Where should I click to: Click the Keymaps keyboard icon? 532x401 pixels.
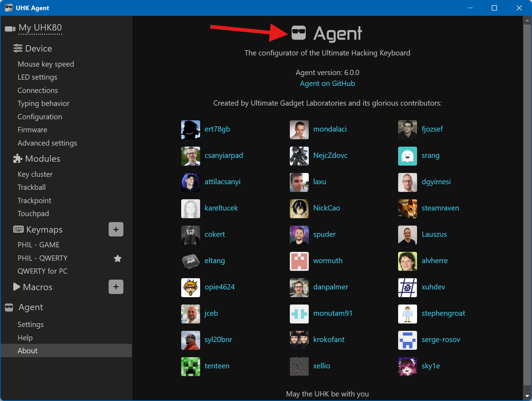tap(19, 229)
